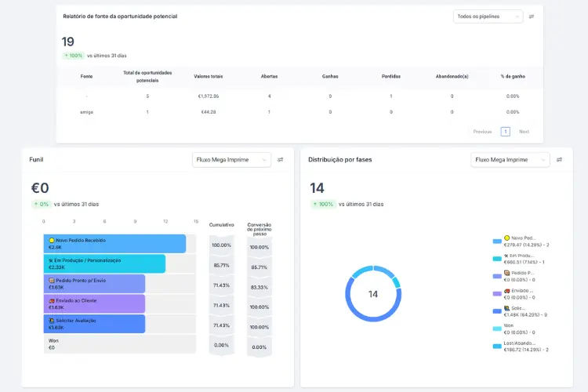Click the amiga source row cell
The width and height of the screenshot is (588, 392).
pos(86,112)
